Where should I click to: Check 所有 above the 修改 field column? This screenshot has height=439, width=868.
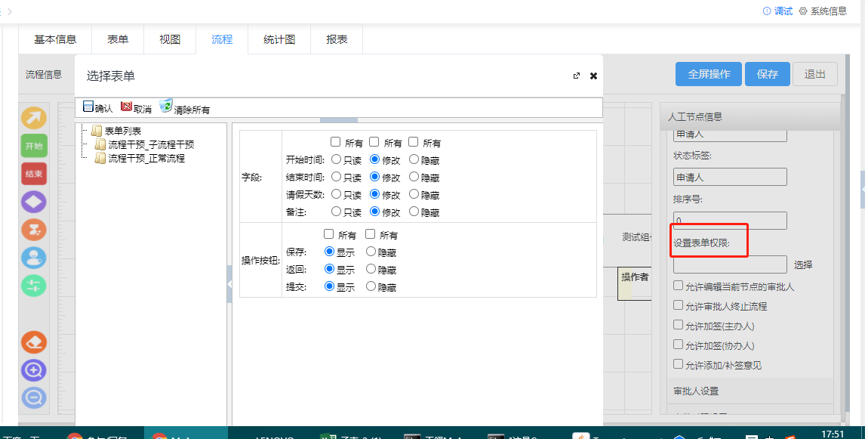coord(374,143)
